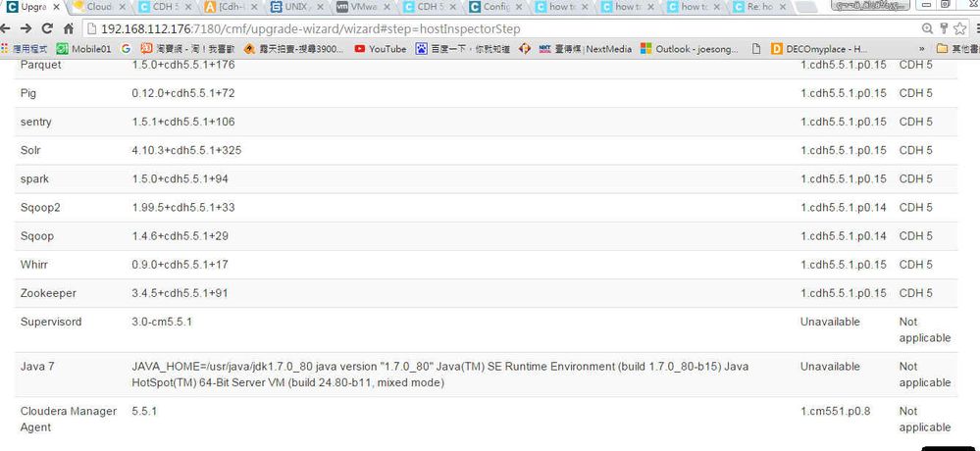Select the sentry component name
Viewport: 980px width, 451px height.
pos(35,122)
